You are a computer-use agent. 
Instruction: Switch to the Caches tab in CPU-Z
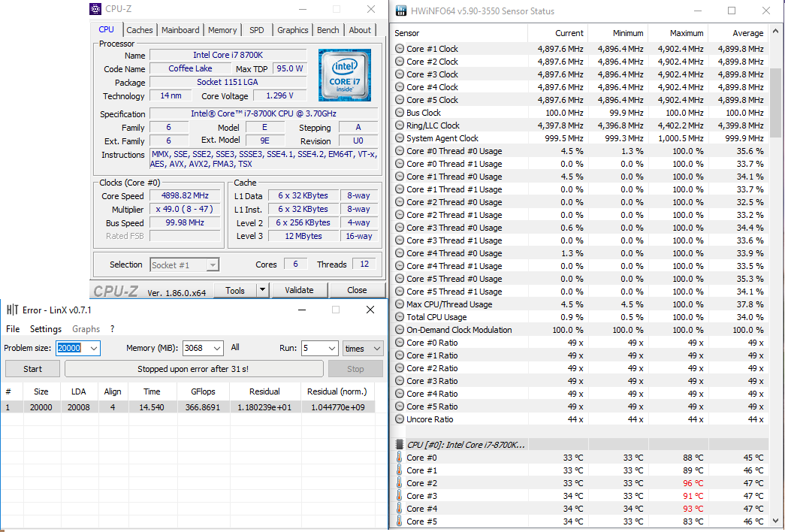point(139,30)
